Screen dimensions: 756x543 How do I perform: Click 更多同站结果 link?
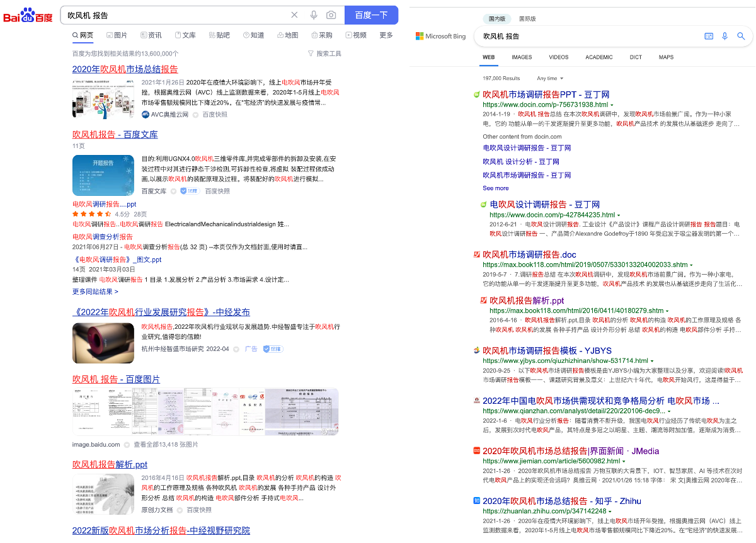(95, 292)
